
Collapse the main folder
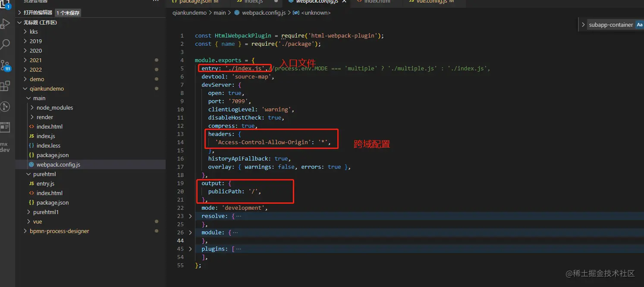29,98
